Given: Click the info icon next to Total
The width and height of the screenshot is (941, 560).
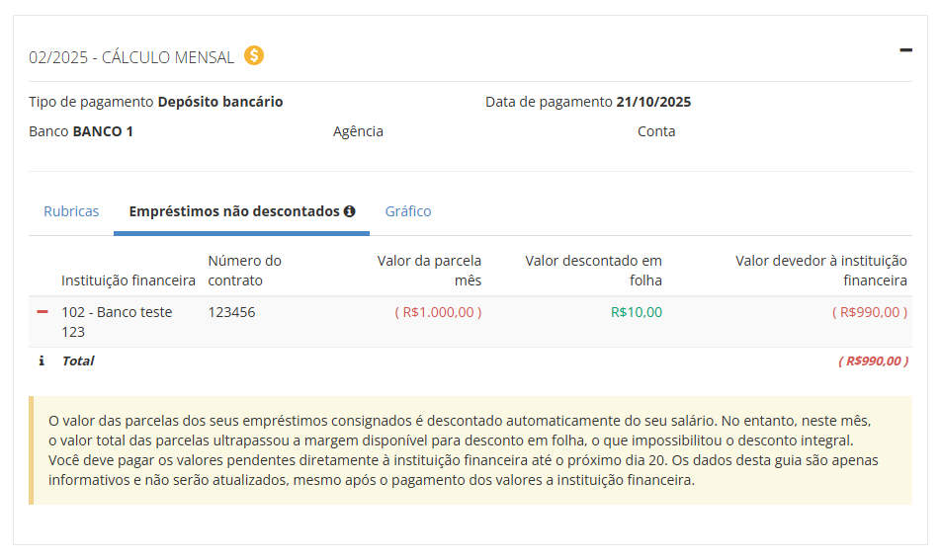Looking at the screenshot, I should 42,361.
